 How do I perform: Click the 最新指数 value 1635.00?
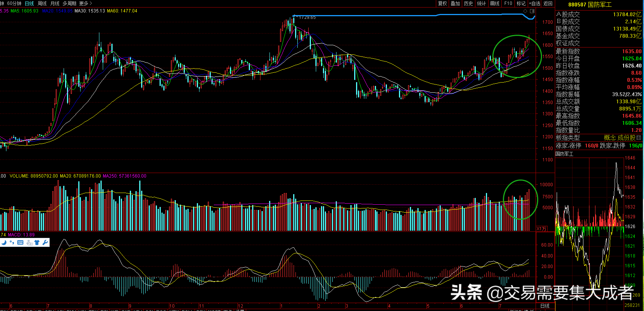point(632,52)
